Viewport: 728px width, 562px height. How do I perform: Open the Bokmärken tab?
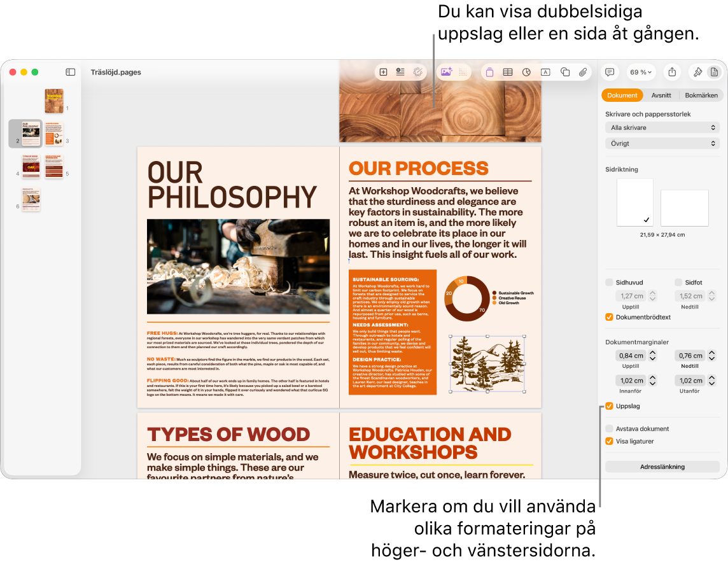701,95
